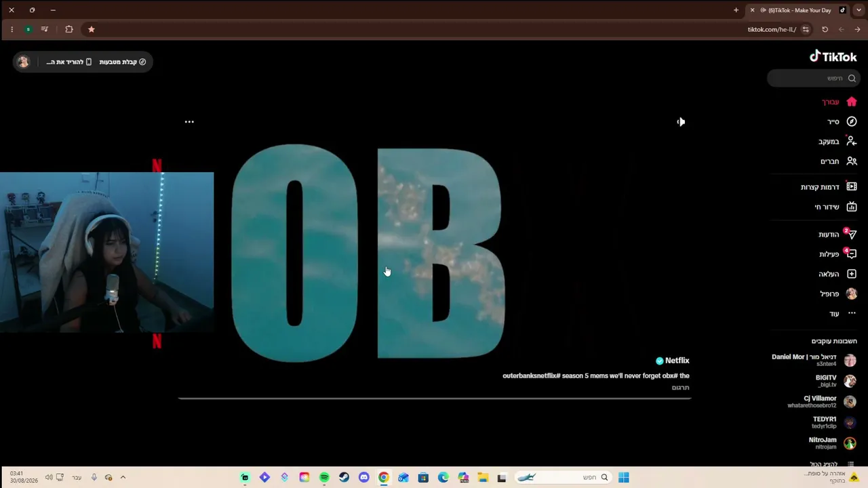Open the Explore (סייר) compass page

click(842, 121)
